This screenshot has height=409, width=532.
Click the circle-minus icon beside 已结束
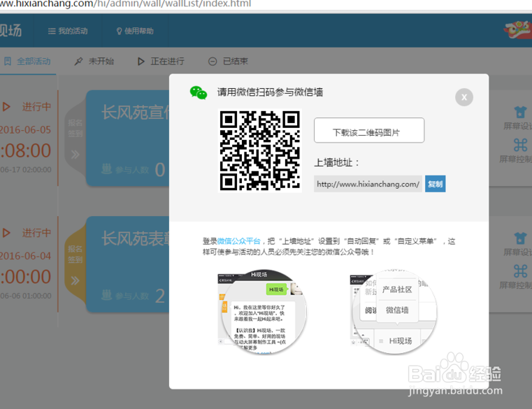(213, 62)
